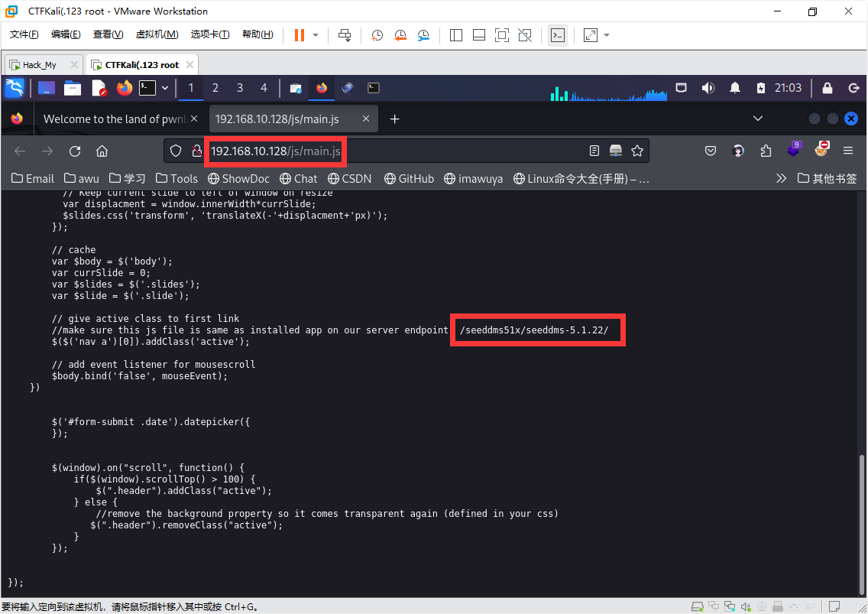Send Ctrl+Alt+Del to virtual machine
Viewport: 868px width, 614px height.
[345, 35]
